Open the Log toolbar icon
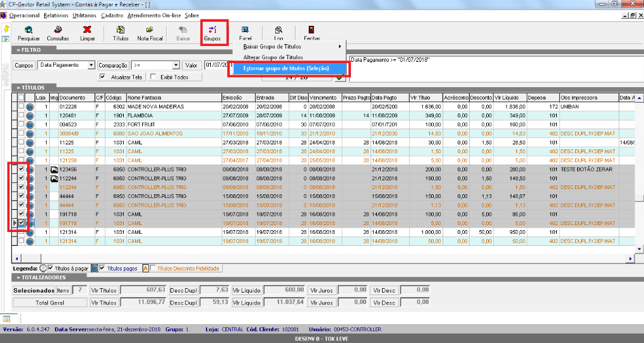Screen dimensions: 644x343 [x=278, y=30]
